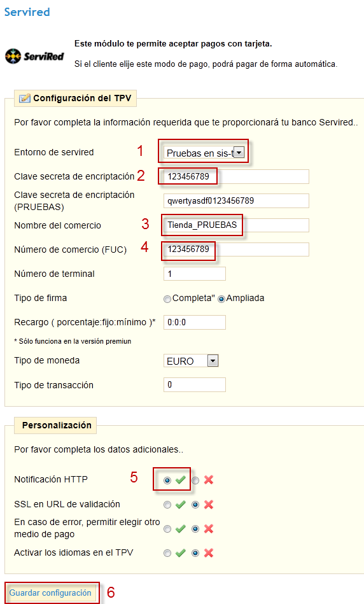
Task: Disable idiomas en el TPV radio button
Action: point(195,553)
